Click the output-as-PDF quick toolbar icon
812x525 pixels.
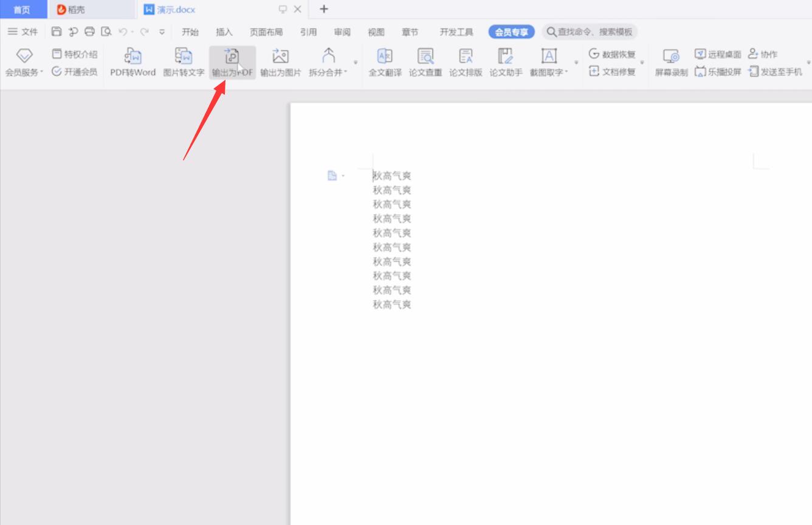tap(74, 32)
